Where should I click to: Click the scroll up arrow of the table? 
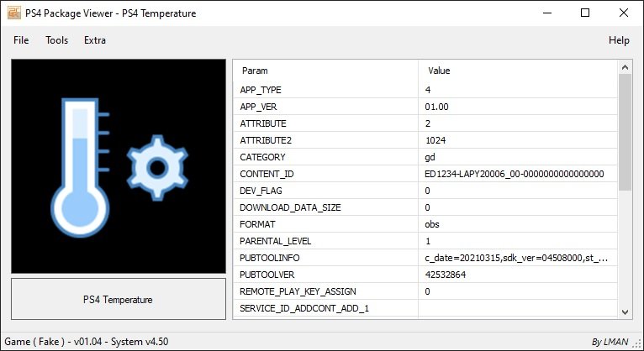point(626,67)
